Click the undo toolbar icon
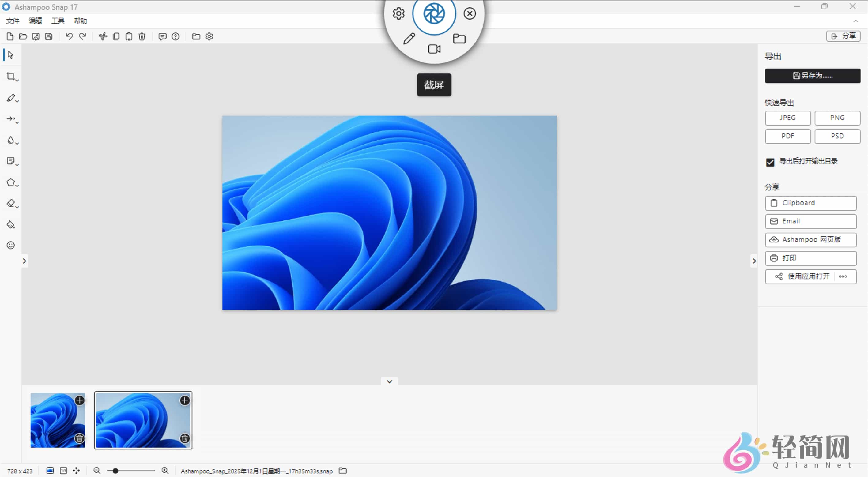868x477 pixels. pyautogui.click(x=70, y=36)
